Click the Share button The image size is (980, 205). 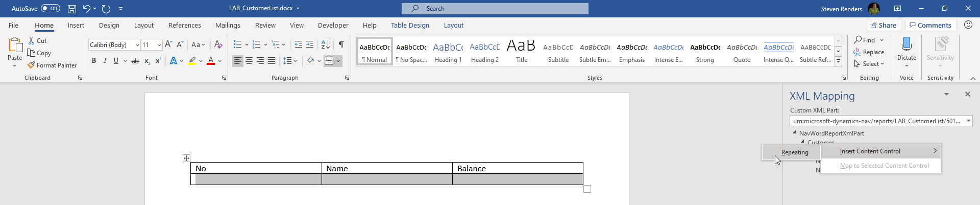[884, 26]
